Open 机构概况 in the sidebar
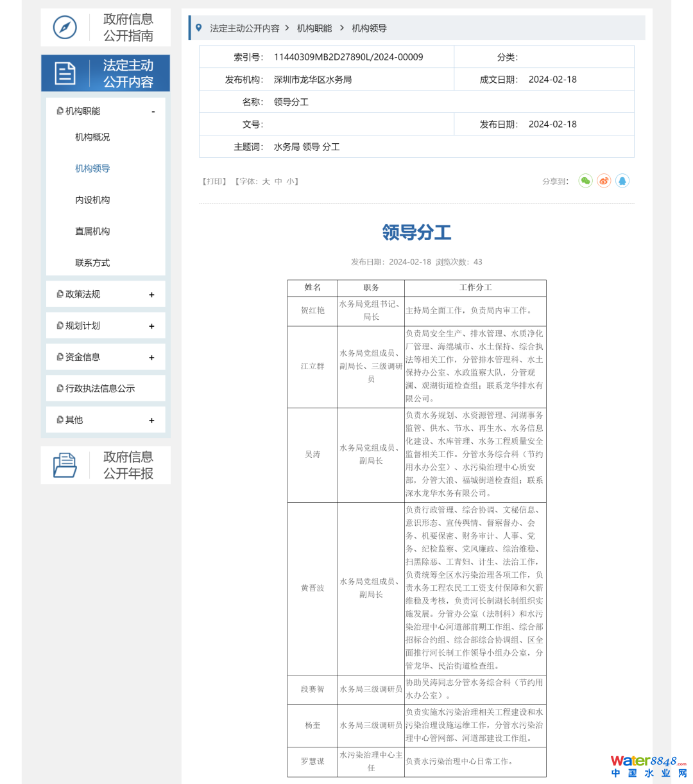 coord(92,137)
